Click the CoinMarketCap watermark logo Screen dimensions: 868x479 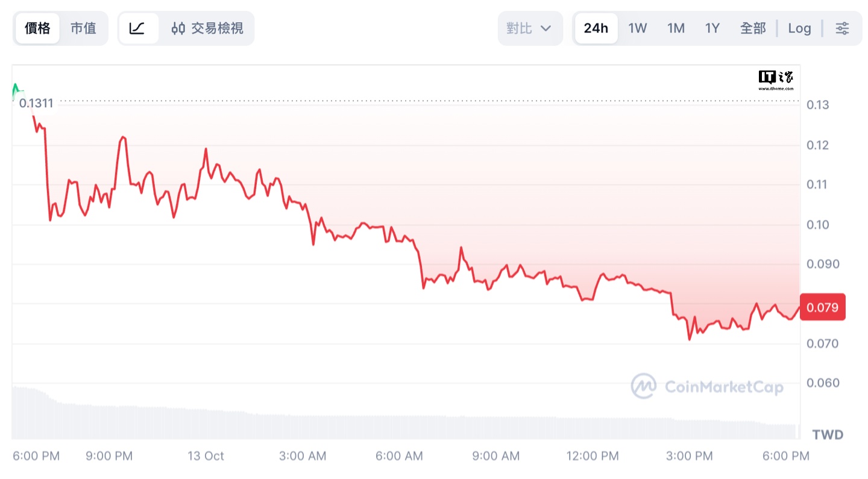707,386
